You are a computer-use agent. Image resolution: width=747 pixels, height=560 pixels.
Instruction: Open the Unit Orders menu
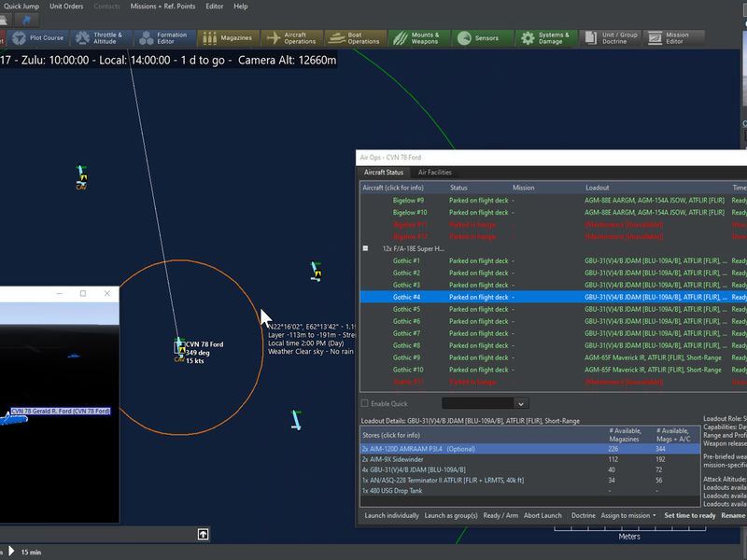(66, 7)
